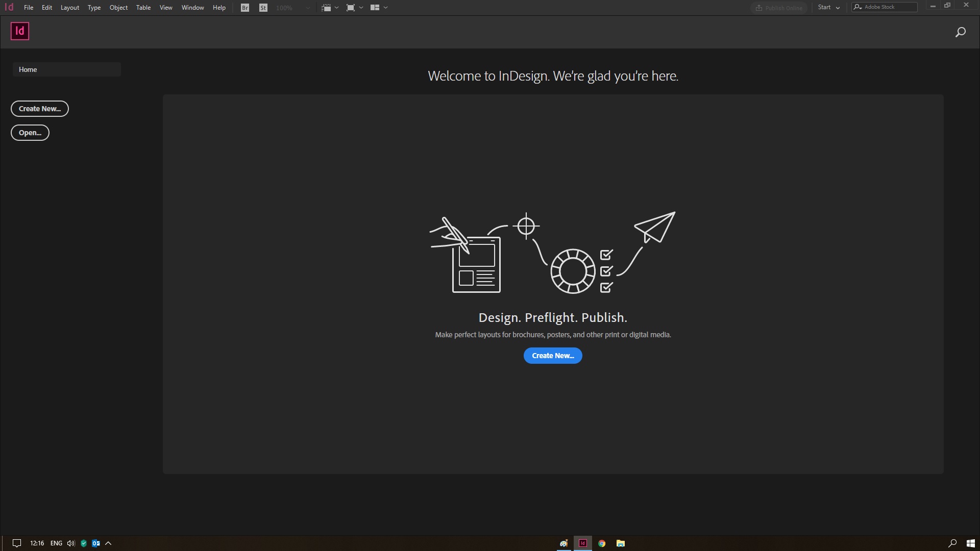
Task: Expand the Screen Mode dropdown arrow
Action: (x=361, y=8)
